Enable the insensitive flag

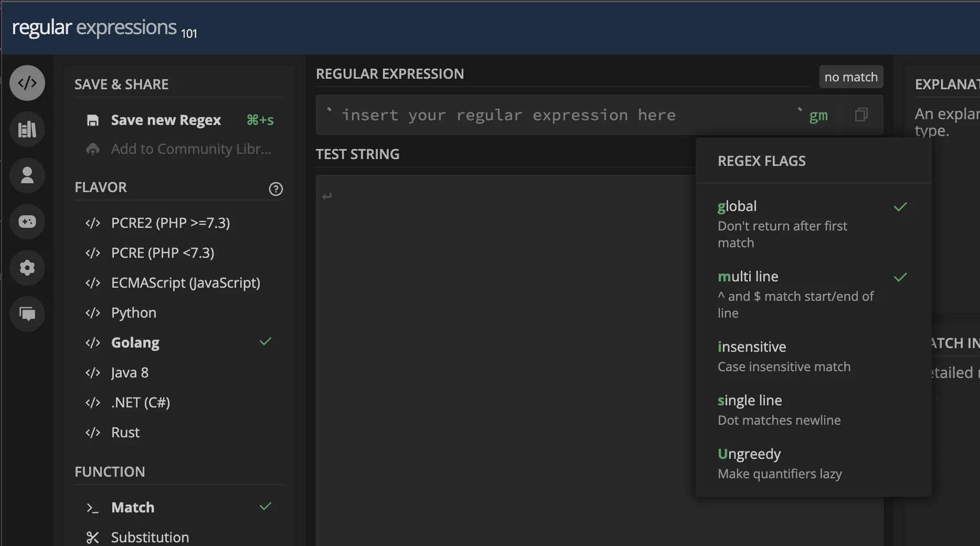813,356
